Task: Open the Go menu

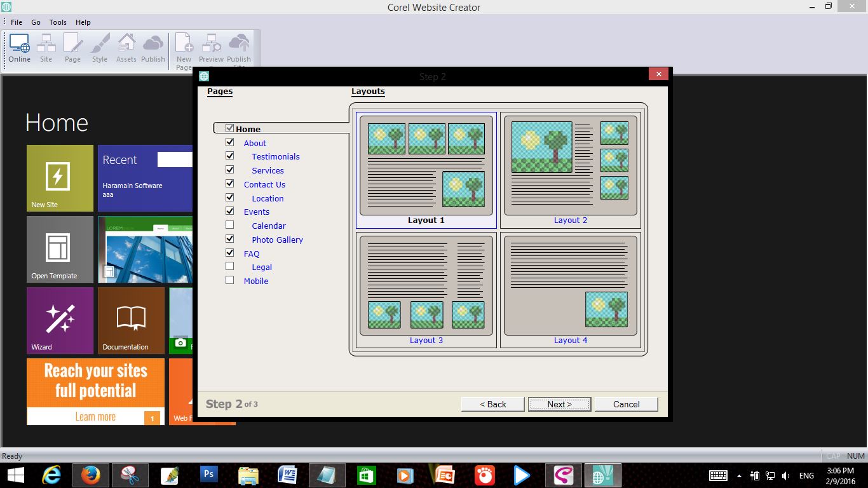Action: coord(36,22)
